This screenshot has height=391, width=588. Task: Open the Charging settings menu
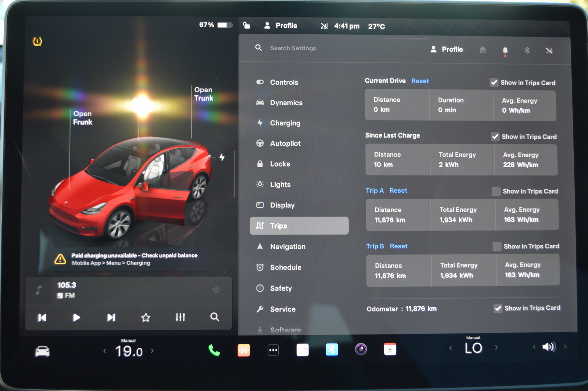click(285, 123)
